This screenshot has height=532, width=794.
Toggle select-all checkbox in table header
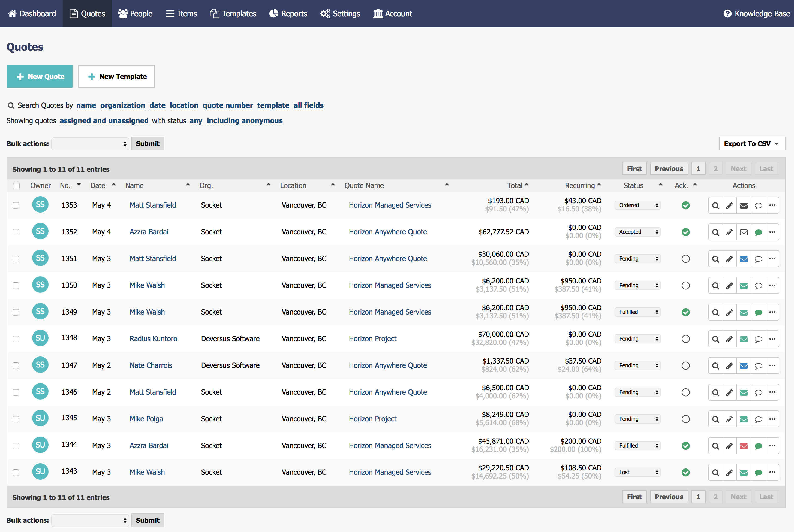[x=16, y=186]
